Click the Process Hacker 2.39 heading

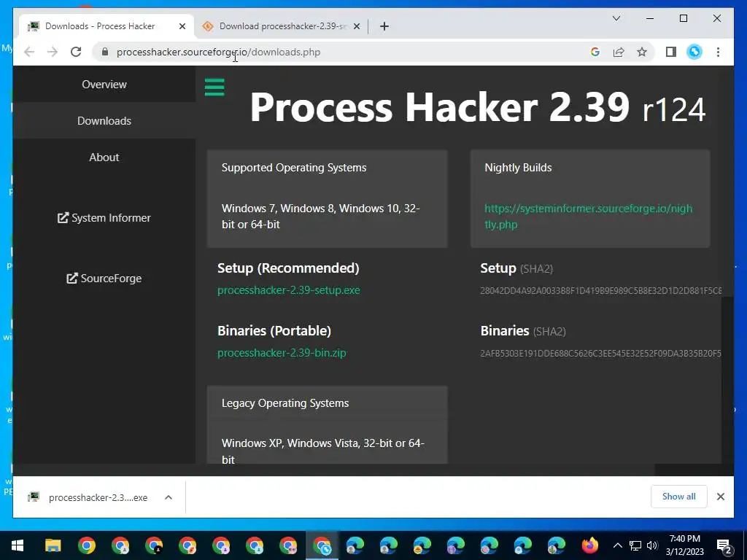[x=478, y=108]
